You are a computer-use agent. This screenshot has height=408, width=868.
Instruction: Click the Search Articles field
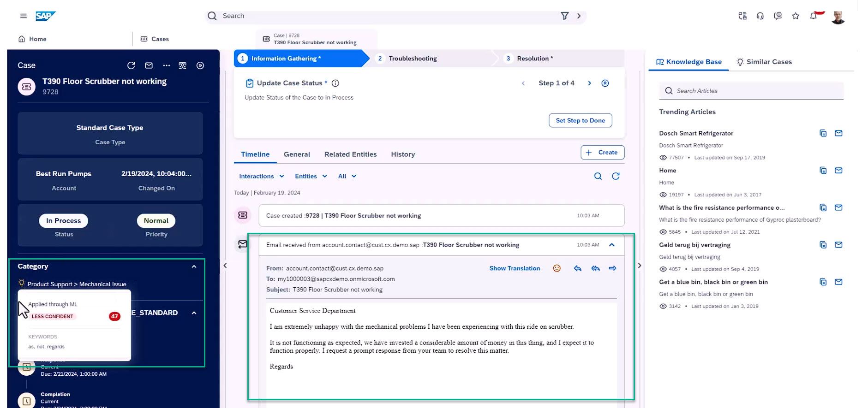pos(751,91)
